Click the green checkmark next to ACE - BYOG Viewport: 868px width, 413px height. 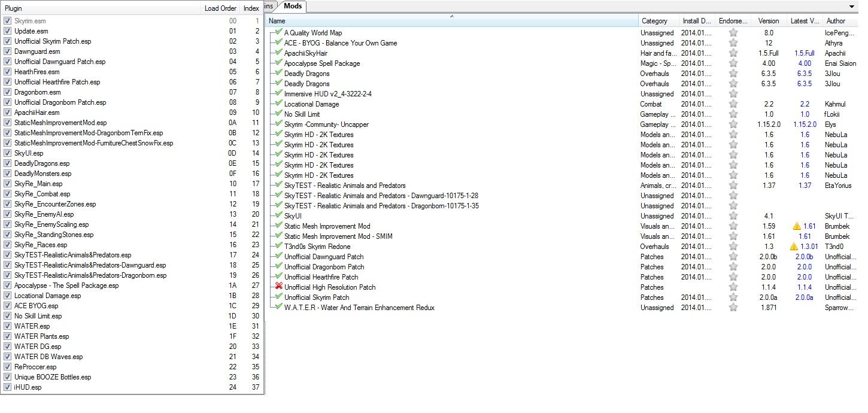[x=278, y=42]
